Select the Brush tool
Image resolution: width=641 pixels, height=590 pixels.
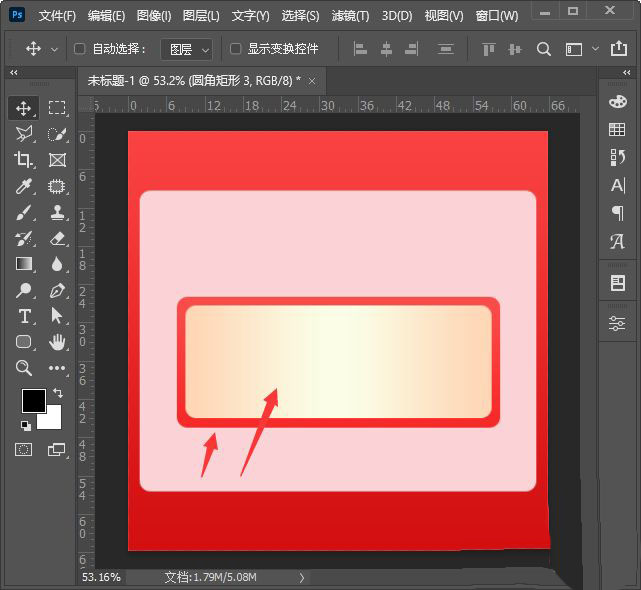[x=23, y=213]
